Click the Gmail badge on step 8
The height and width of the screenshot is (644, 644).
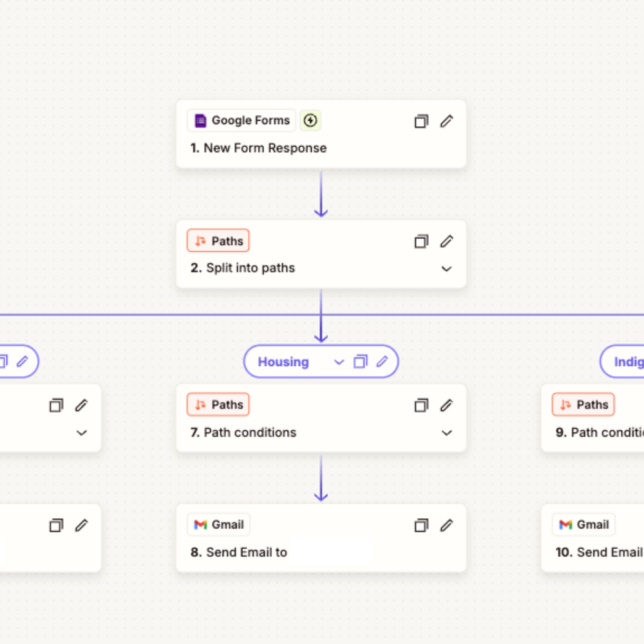pyautogui.click(x=218, y=524)
